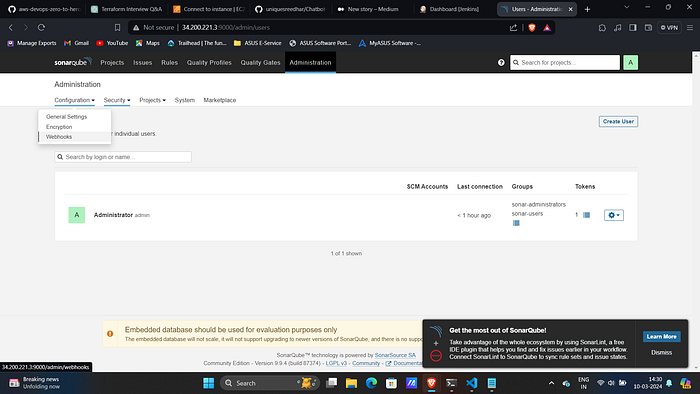Expand the Projects administration dropdown
This screenshot has height=394, width=700.
coord(152,100)
